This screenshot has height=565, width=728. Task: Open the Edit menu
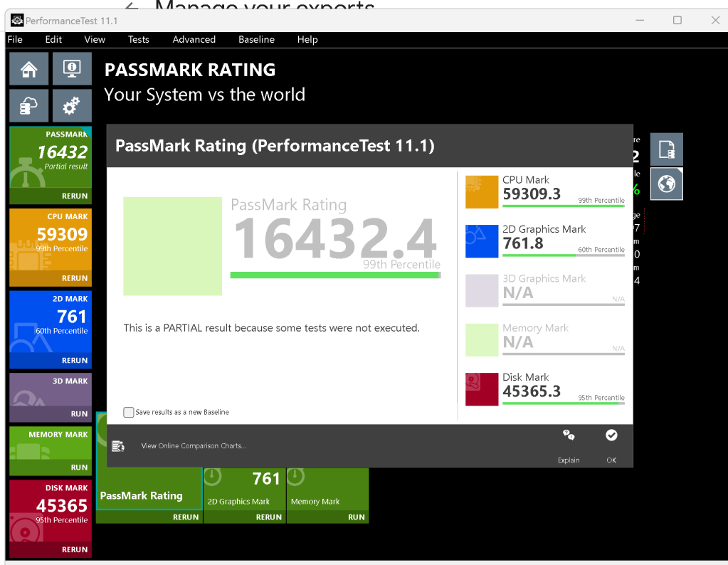(53, 39)
